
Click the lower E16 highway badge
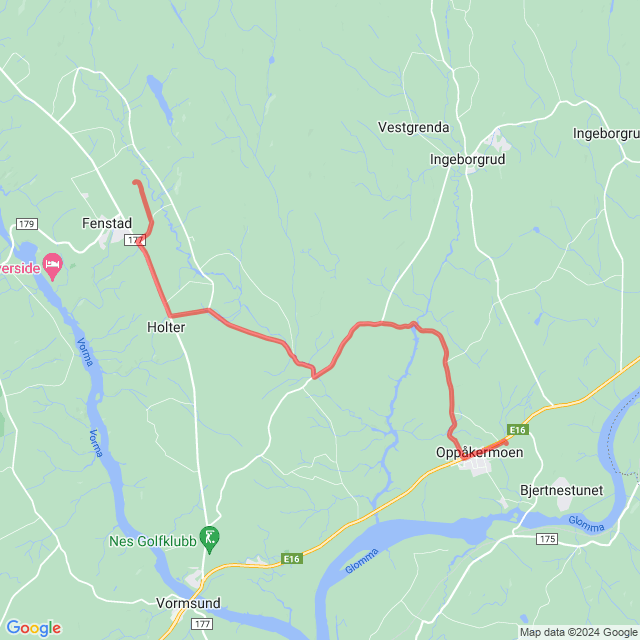pos(292,559)
